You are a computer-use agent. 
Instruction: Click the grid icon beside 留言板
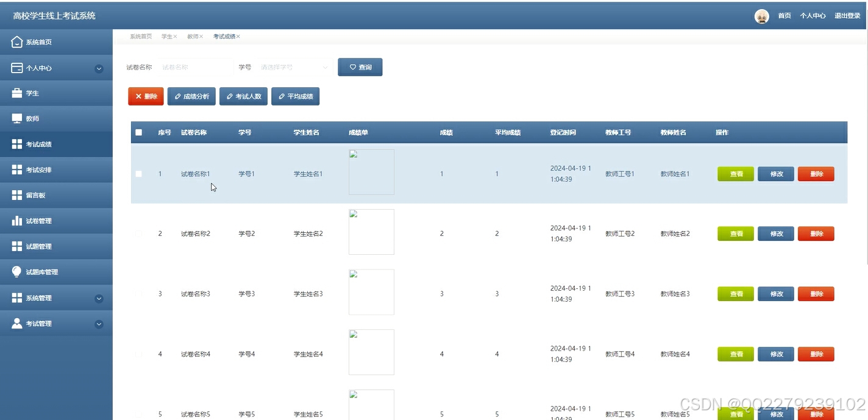tap(17, 195)
